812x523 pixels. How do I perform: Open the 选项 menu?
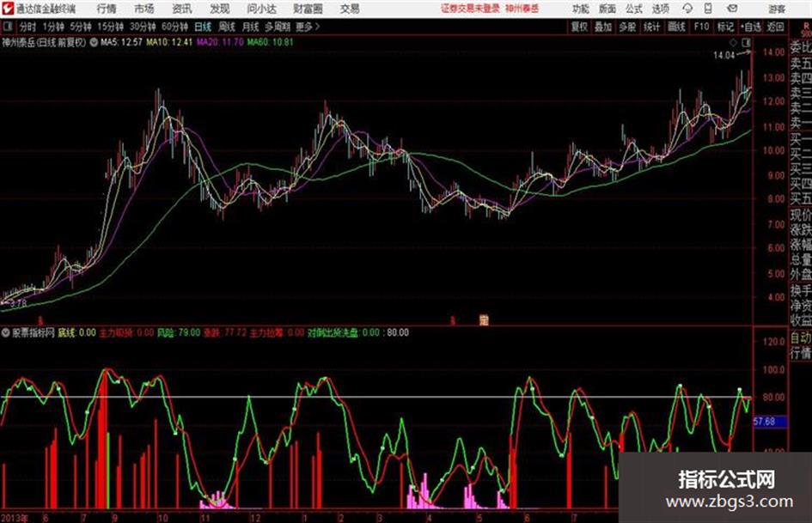point(661,9)
